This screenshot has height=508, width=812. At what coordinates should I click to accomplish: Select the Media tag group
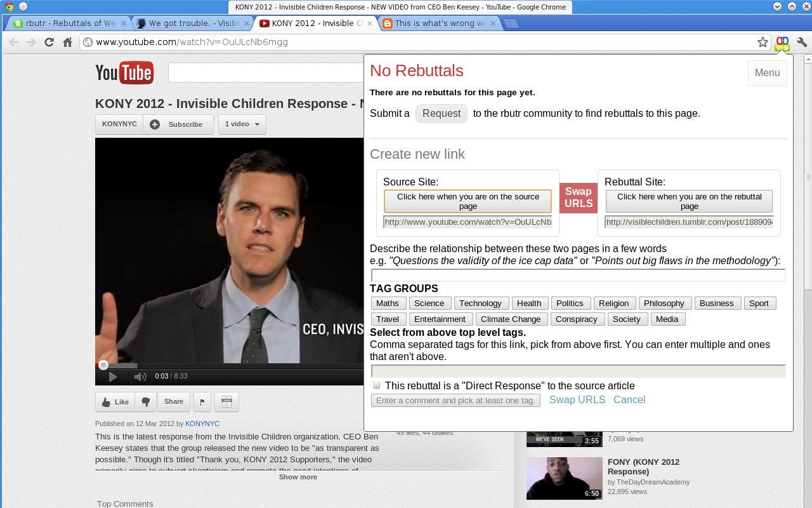click(667, 319)
